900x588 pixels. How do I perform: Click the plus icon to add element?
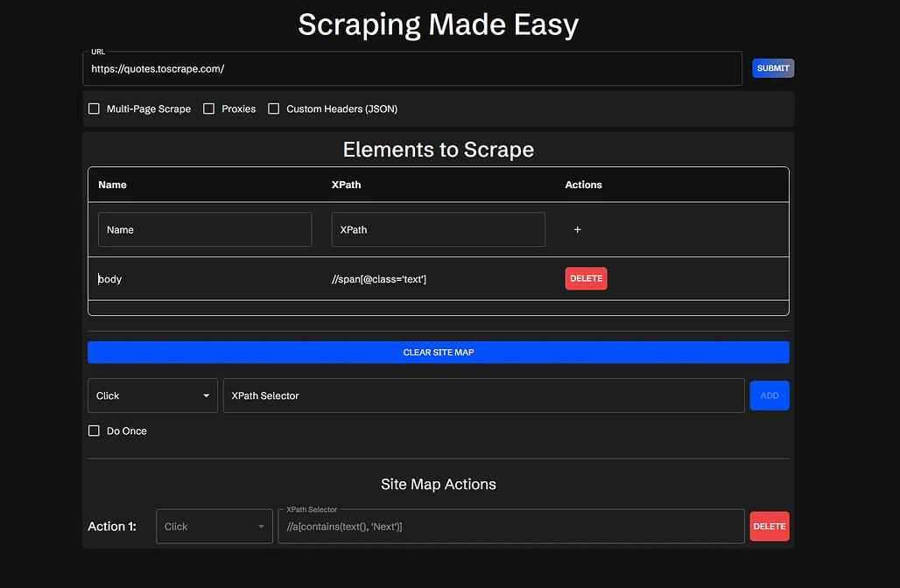coord(577,230)
